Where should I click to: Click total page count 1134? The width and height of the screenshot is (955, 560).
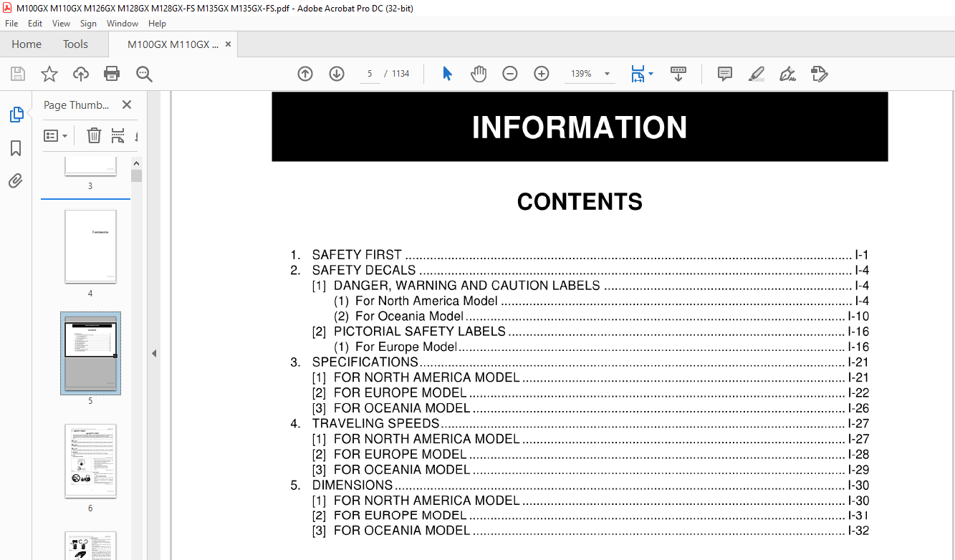[x=400, y=74]
